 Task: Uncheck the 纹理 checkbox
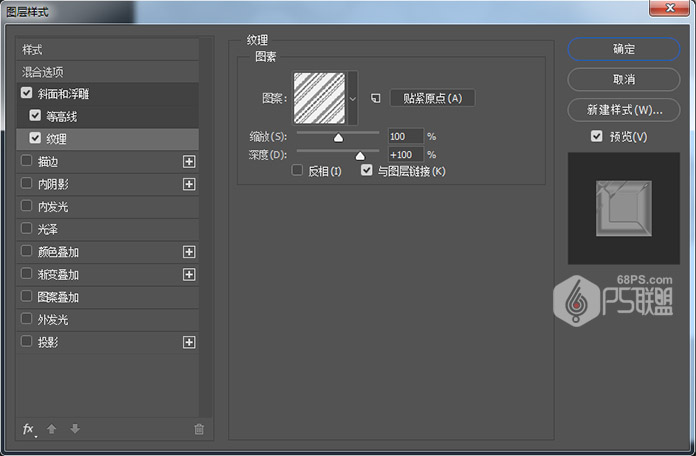click(35, 138)
